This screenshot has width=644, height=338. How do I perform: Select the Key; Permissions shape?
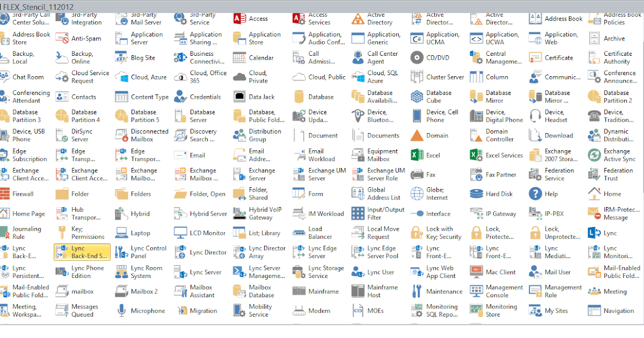(x=80, y=233)
